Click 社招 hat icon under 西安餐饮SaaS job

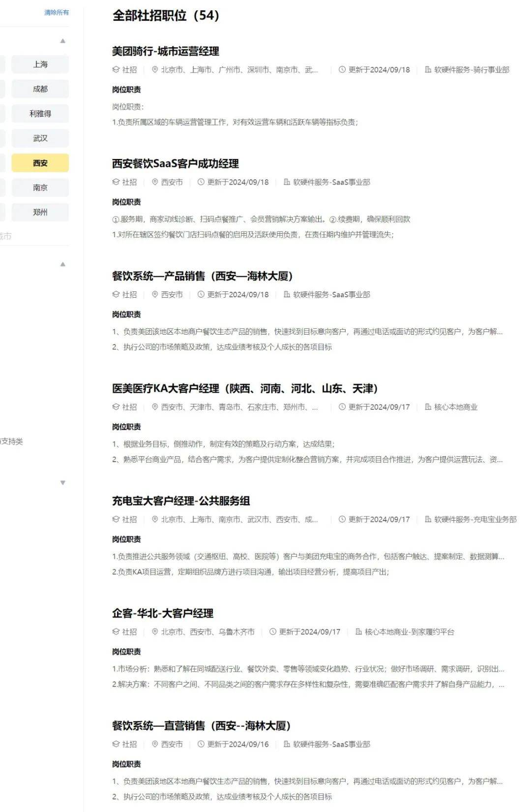click(x=116, y=182)
